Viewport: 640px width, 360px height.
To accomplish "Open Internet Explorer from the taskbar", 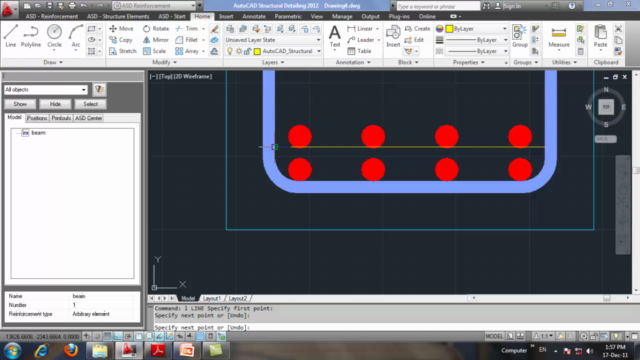I will click(x=42, y=351).
